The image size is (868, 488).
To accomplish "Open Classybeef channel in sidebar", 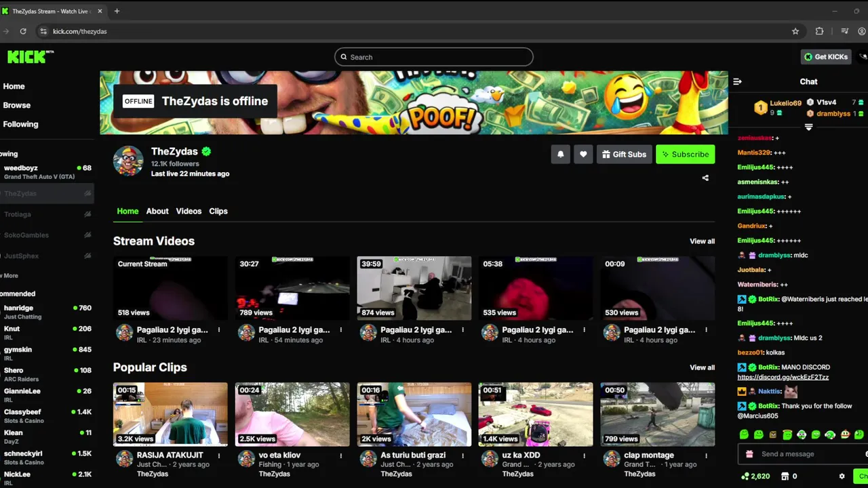I will (x=46, y=416).
